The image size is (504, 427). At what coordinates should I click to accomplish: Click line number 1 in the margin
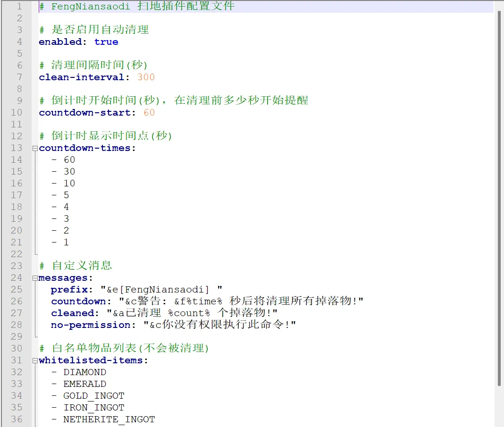(19, 7)
